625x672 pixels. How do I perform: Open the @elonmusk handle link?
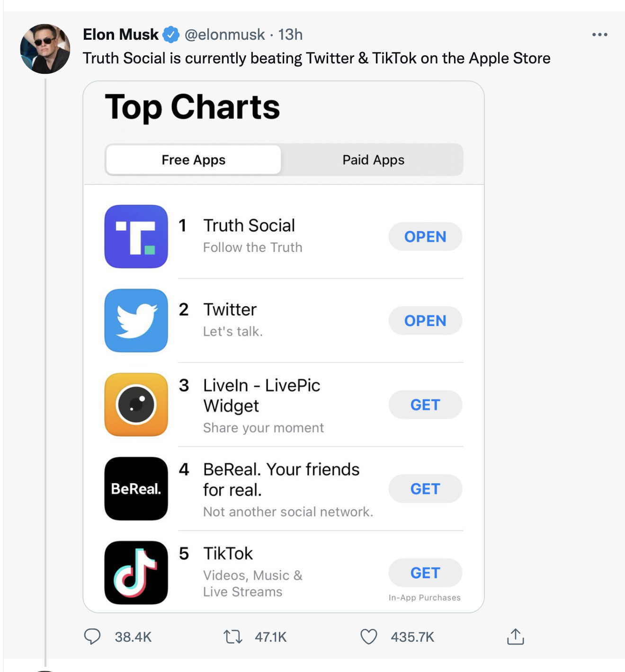(x=224, y=35)
